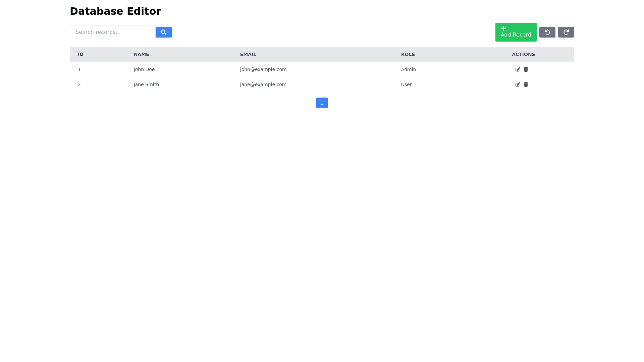Go to page 1 in pagination
The image size is (644, 362).
pos(322,103)
